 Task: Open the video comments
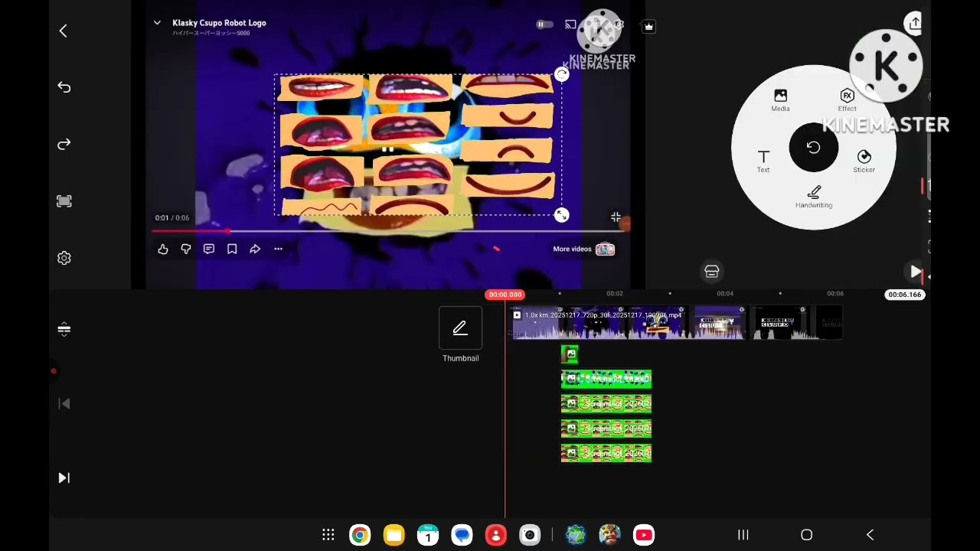[209, 249]
